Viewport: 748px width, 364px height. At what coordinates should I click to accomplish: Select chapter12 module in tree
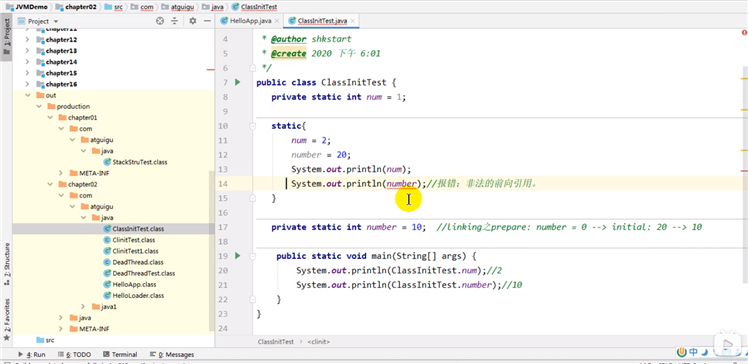point(57,40)
